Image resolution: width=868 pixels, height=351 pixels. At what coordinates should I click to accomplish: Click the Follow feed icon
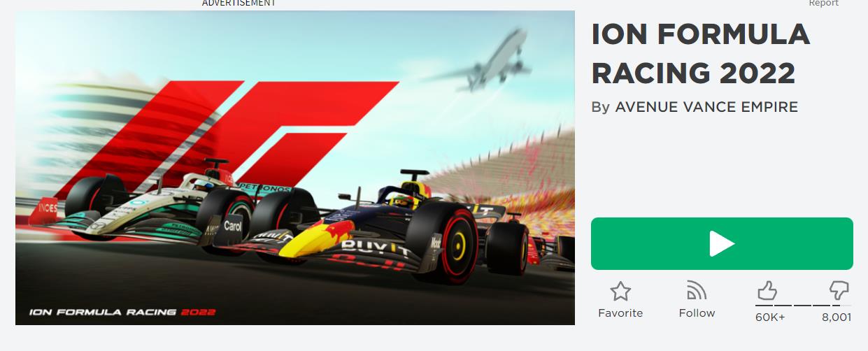pyautogui.click(x=697, y=290)
